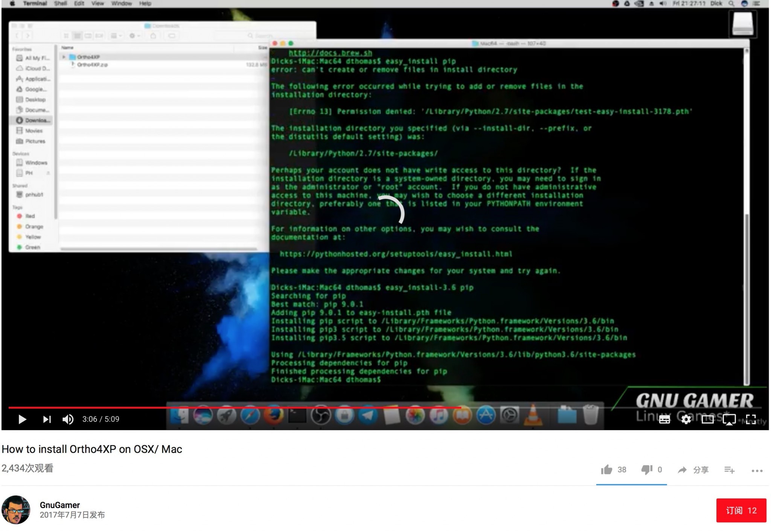Image resolution: width=771 pixels, height=532 pixels.
Task: Enter fullscreen mode
Action: tap(751, 419)
